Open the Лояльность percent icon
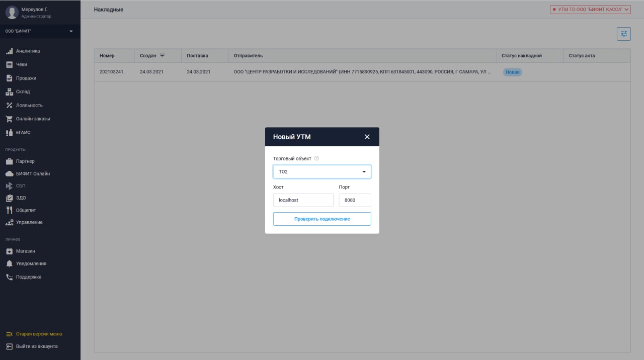The image size is (644, 360). [9, 105]
